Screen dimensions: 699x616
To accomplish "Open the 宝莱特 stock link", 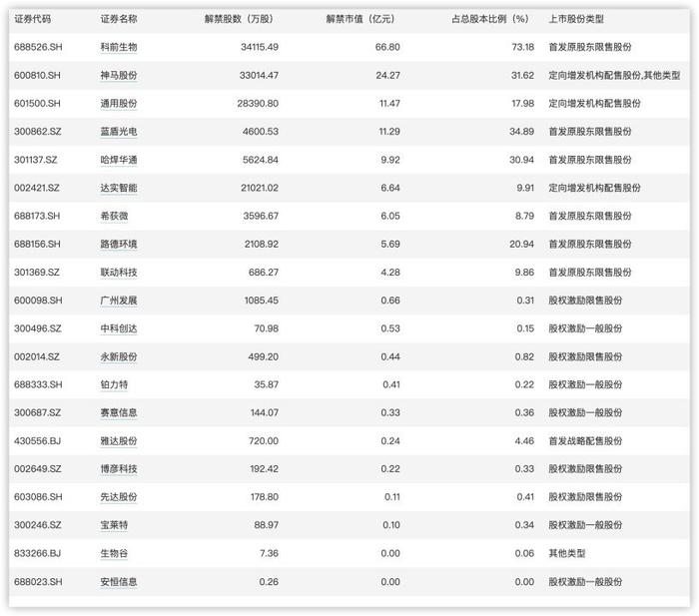I will pos(114,524).
